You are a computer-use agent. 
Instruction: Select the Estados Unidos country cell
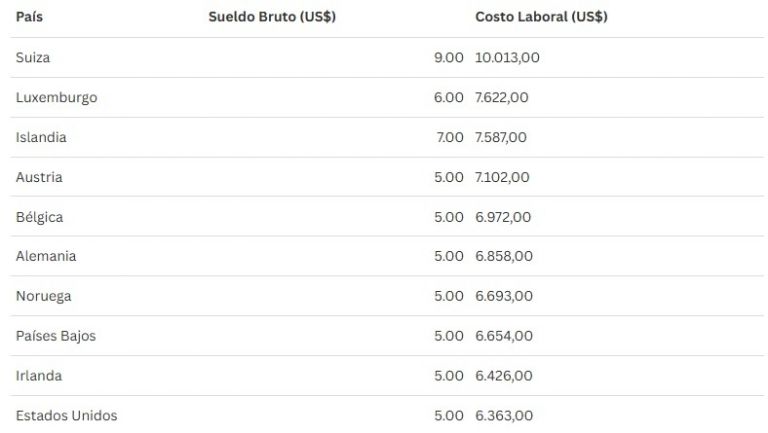(66, 415)
